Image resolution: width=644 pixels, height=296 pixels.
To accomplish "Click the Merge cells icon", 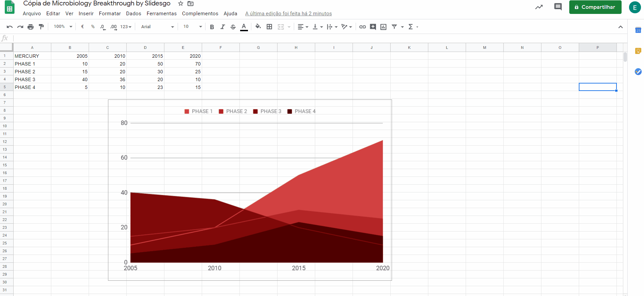I will [x=281, y=27].
